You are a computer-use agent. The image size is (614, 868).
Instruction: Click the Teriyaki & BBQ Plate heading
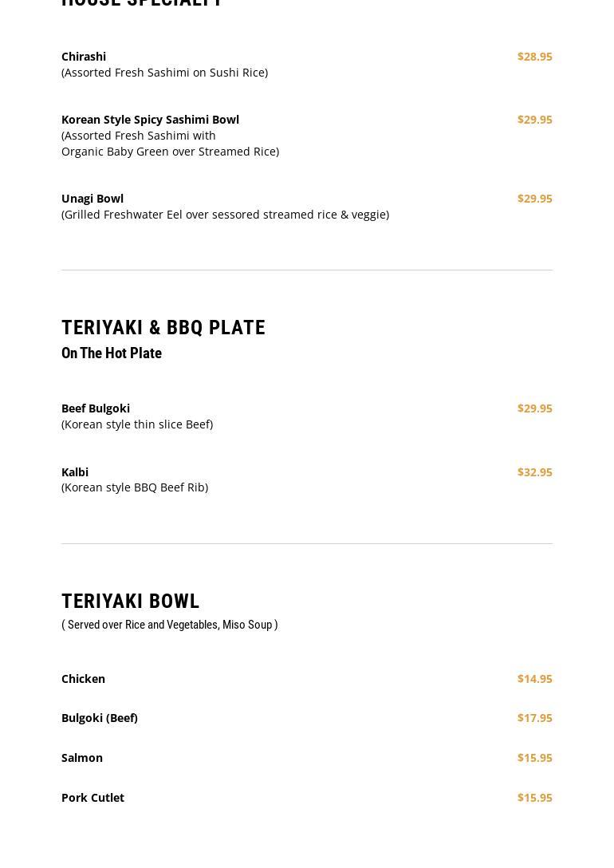point(163,328)
